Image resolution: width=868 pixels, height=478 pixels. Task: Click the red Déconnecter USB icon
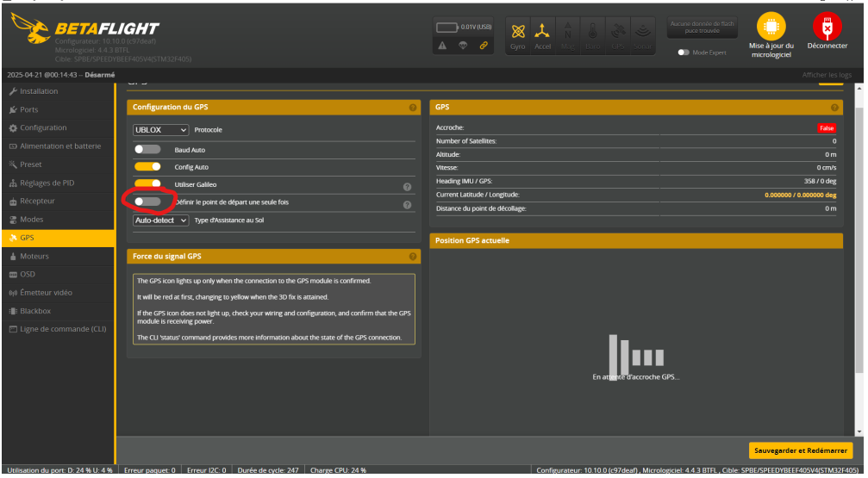[x=827, y=28]
